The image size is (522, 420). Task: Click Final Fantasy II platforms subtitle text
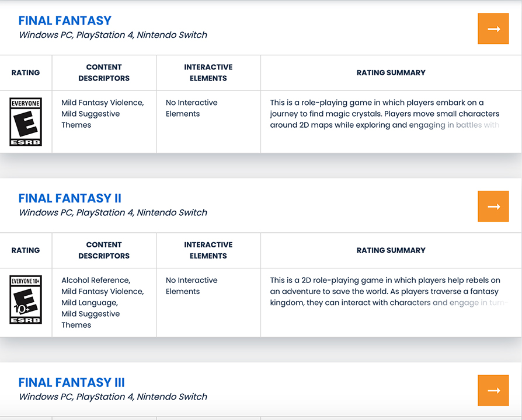pyautogui.click(x=113, y=213)
